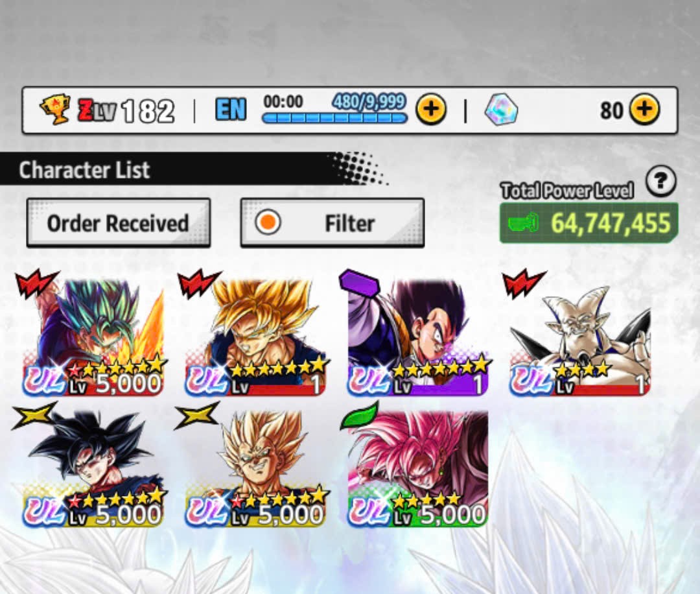Screen dimensions: 700x594
Task: Open the Order Received sort dropdown
Action: point(119,222)
